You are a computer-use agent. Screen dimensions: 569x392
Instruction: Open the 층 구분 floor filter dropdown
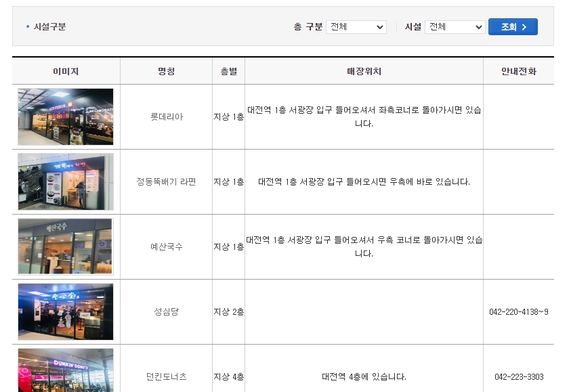[x=356, y=27]
